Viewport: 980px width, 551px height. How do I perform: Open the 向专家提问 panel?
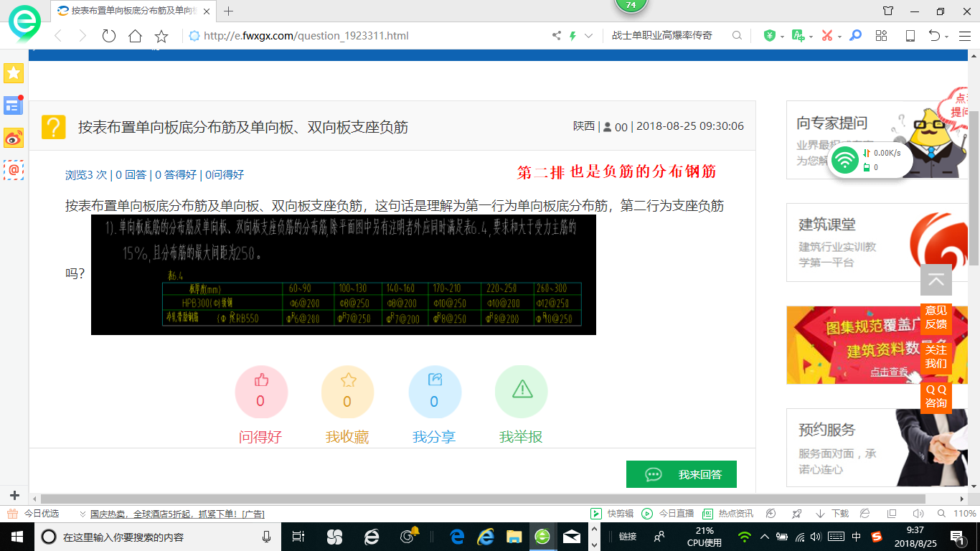coord(877,139)
